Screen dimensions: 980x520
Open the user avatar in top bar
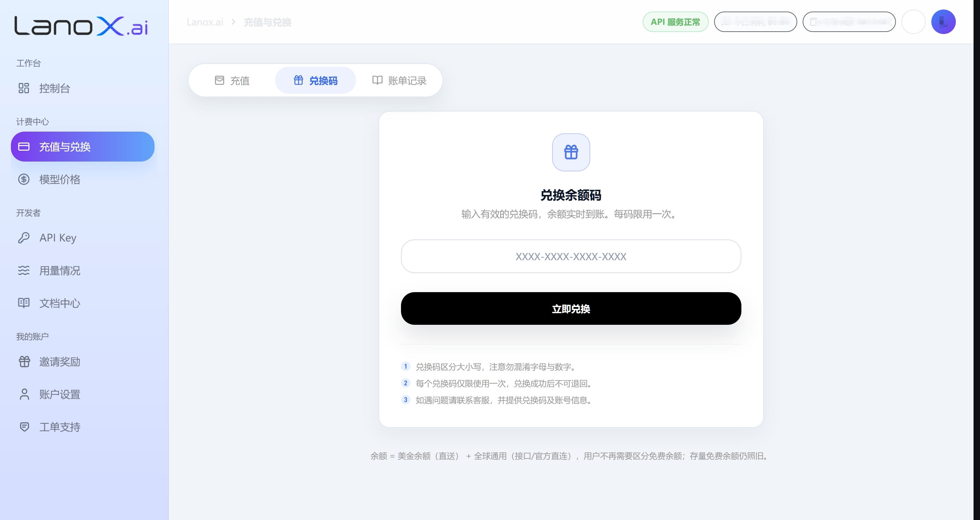point(943,22)
